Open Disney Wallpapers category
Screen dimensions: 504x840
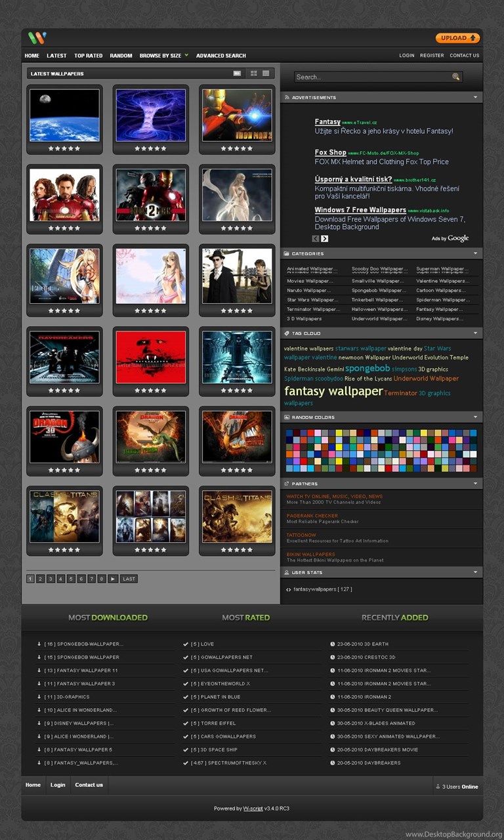point(440,319)
